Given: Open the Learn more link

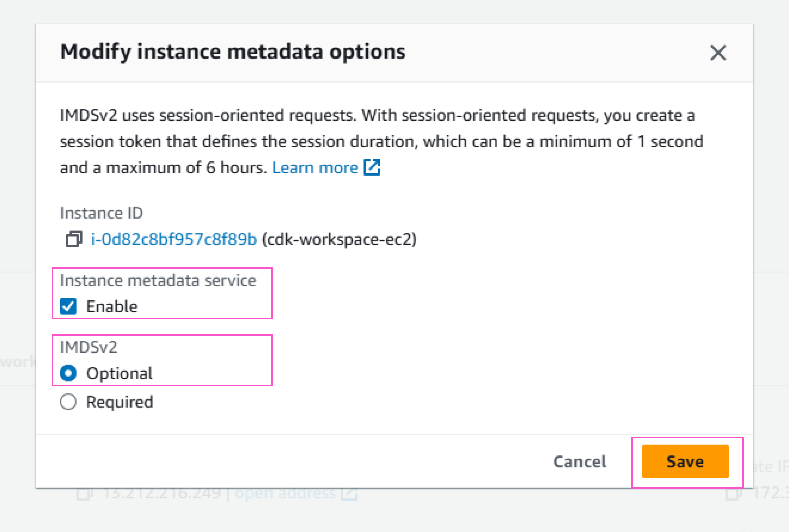Looking at the screenshot, I should click(x=315, y=167).
